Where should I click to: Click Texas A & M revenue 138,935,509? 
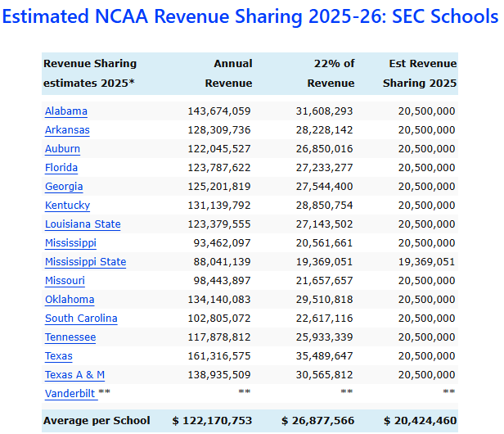[x=219, y=375]
